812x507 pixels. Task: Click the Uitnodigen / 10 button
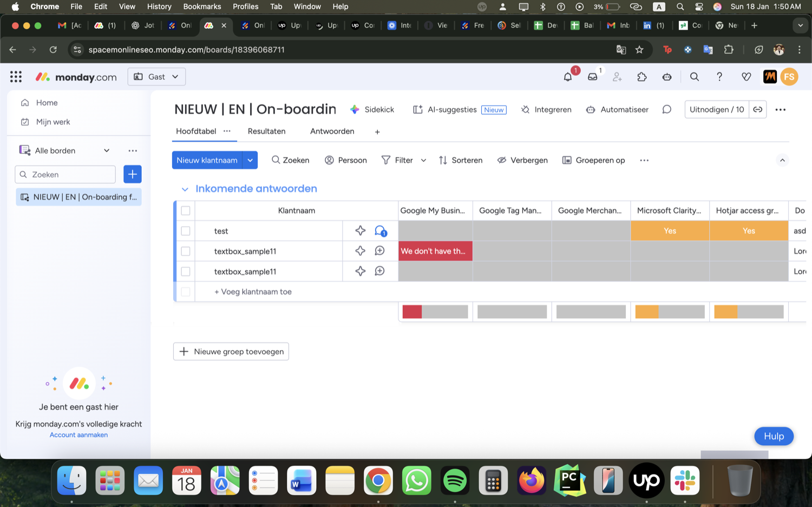coord(717,109)
